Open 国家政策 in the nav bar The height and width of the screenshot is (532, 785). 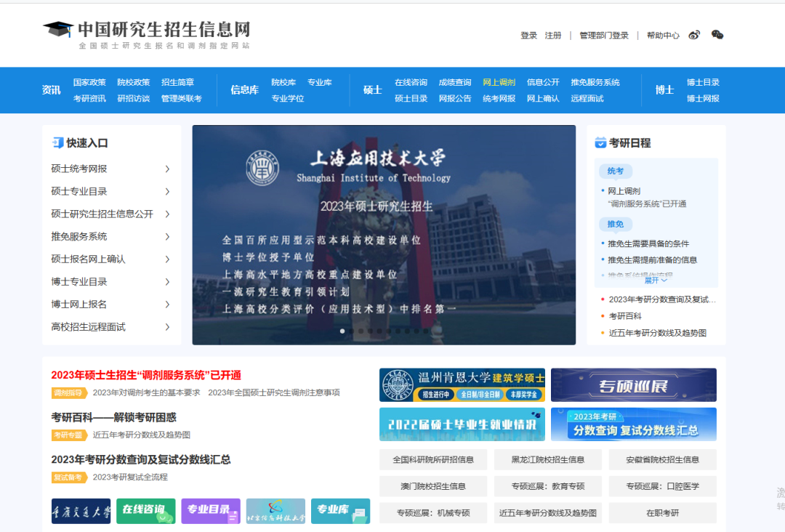[x=89, y=82]
